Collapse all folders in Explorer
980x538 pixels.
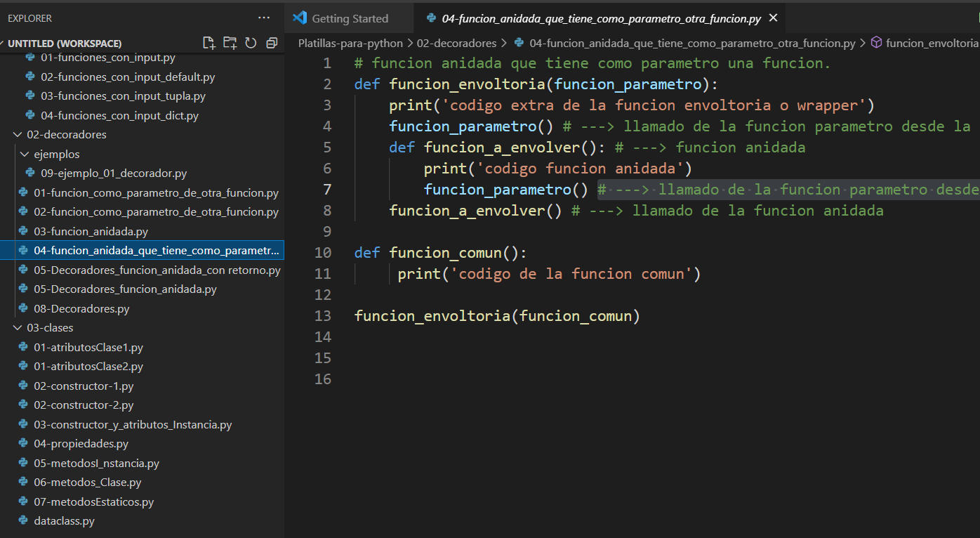click(272, 44)
